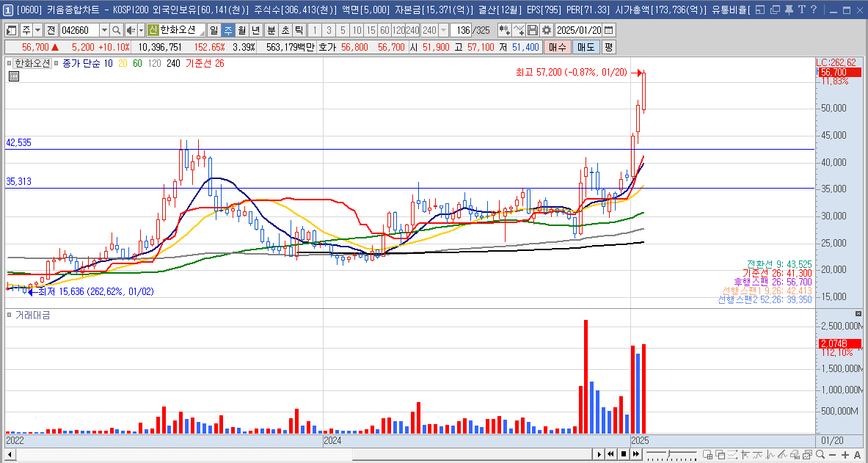Screen dimensions: 868x463
Task: Click the window layout icon in title bar
Action: coord(760,10)
